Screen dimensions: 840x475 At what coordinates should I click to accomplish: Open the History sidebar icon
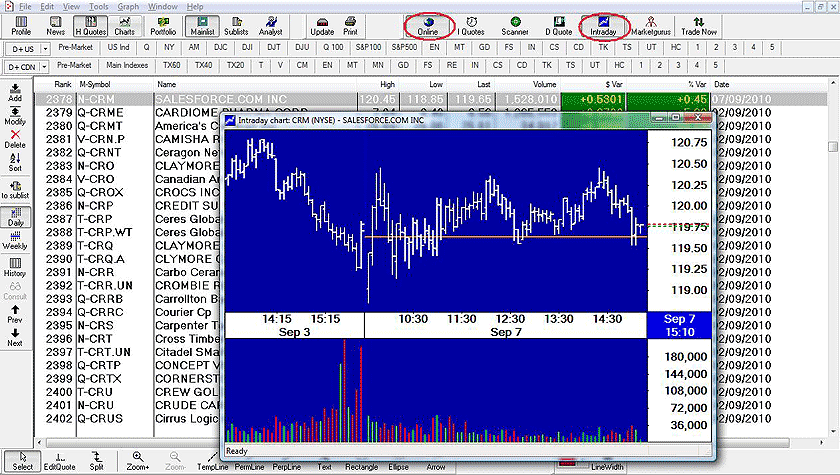click(x=15, y=267)
